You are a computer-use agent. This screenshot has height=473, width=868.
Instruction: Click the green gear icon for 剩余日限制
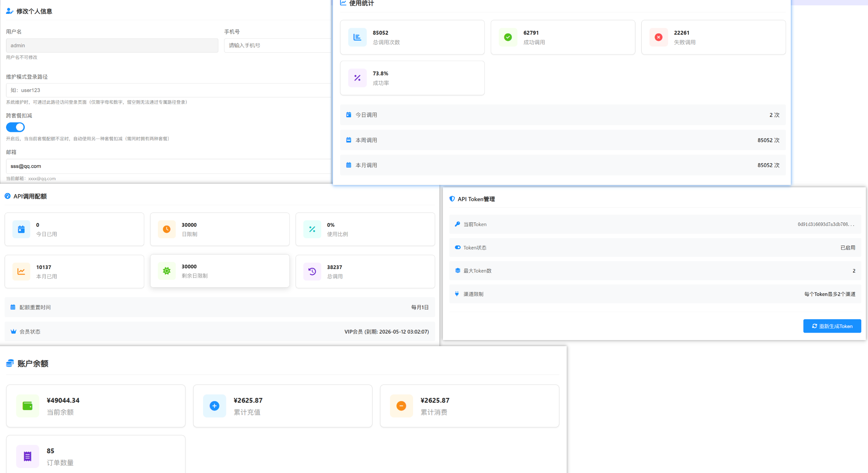[166, 271]
